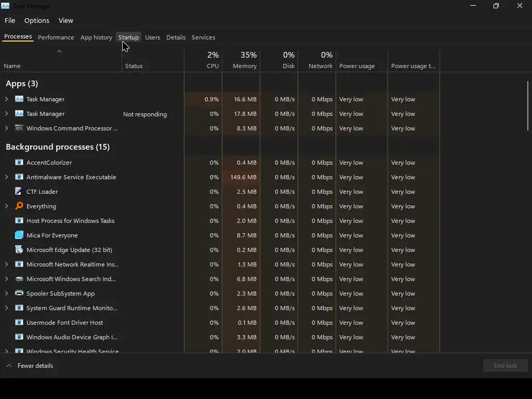Expand Microsoft Network Realtime Inspection row
Screen dimensions: 532x399
tap(6, 264)
